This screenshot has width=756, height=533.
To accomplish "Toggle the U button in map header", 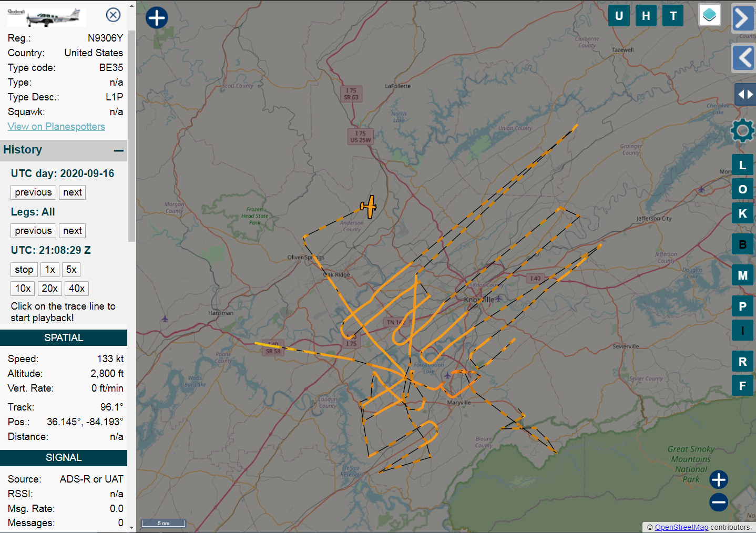I will coord(619,16).
